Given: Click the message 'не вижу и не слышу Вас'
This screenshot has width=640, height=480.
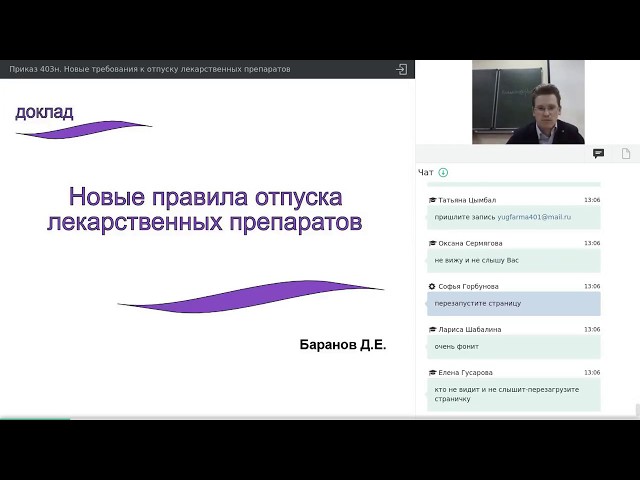Looking at the screenshot, I should 513,260.
